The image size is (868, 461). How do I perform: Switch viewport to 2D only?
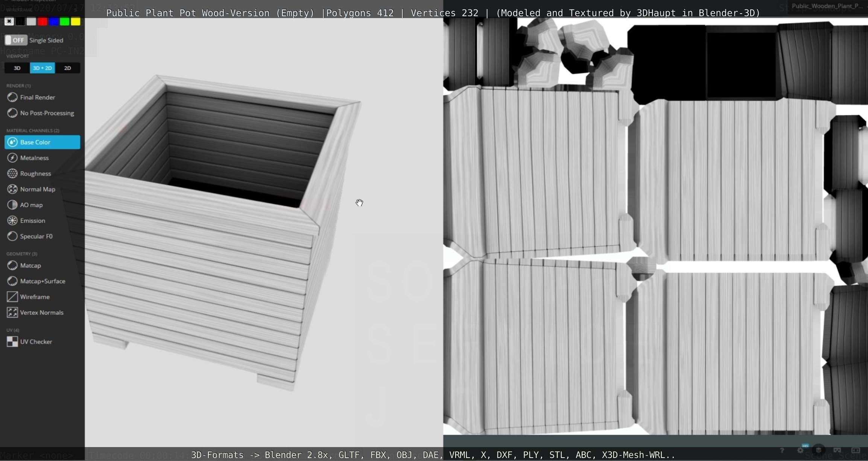pos(67,68)
